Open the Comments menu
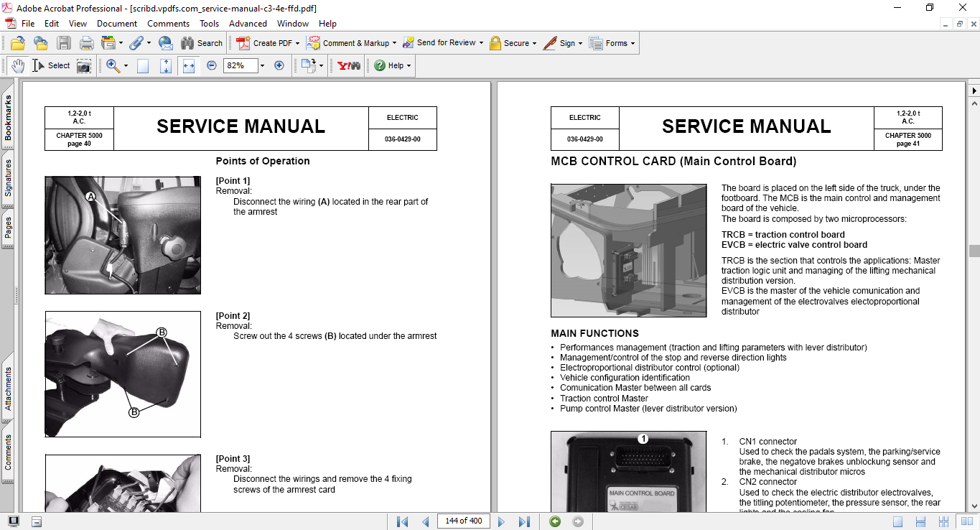 click(x=169, y=24)
